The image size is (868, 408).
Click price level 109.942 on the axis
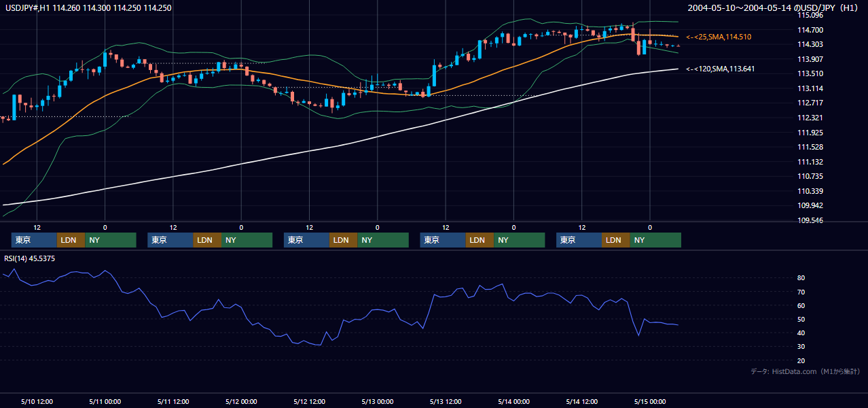[x=810, y=205]
